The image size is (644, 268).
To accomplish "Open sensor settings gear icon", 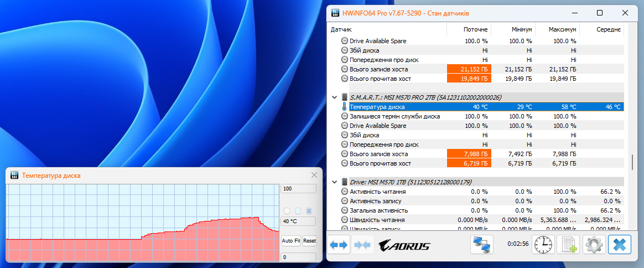I will coord(594,245).
